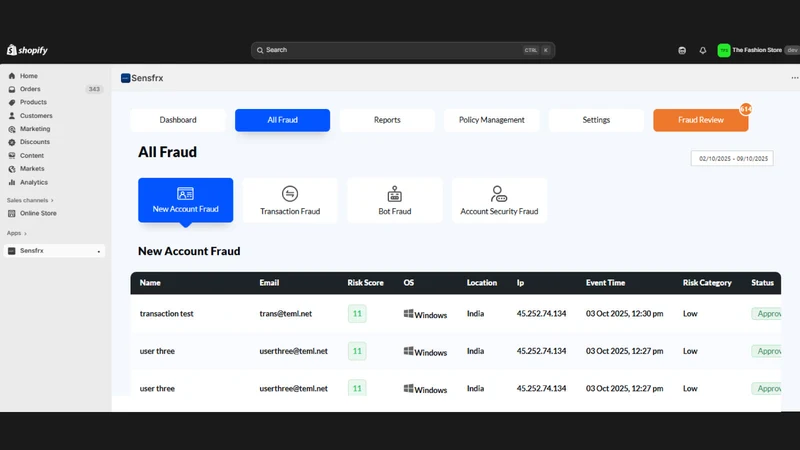Click the Products tag icon
Image resolution: width=800 pixels, height=450 pixels.
(12, 103)
